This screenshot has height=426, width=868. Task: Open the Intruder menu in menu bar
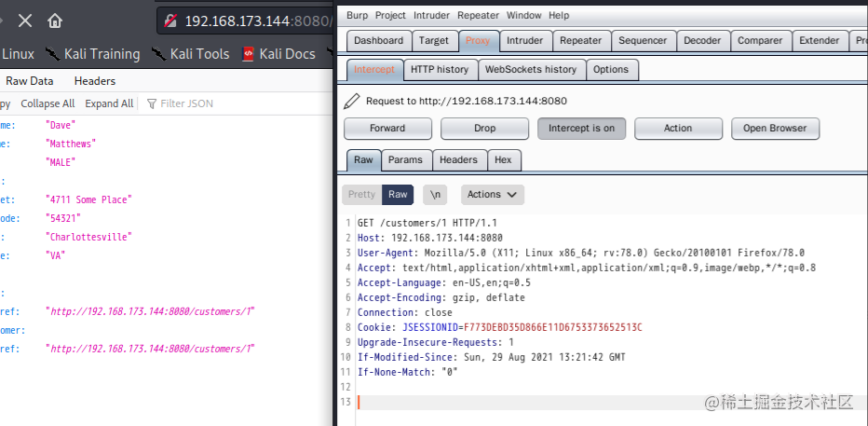click(x=432, y=16)
